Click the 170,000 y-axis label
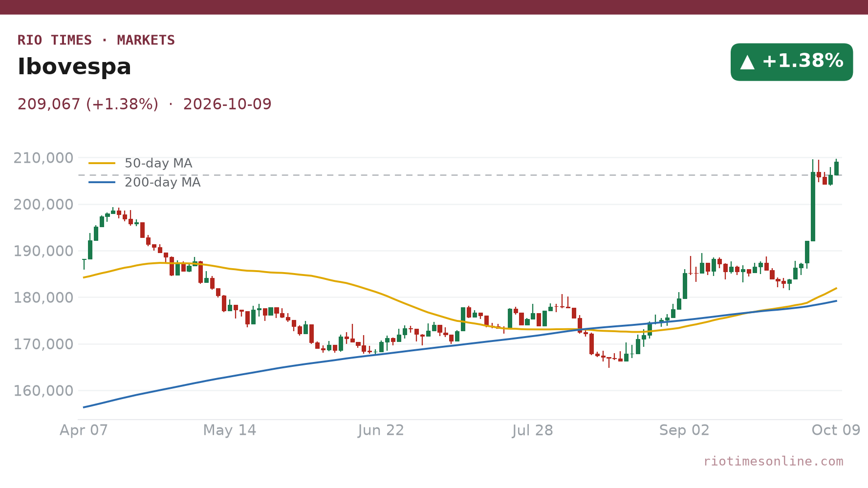 click(43, 344)
